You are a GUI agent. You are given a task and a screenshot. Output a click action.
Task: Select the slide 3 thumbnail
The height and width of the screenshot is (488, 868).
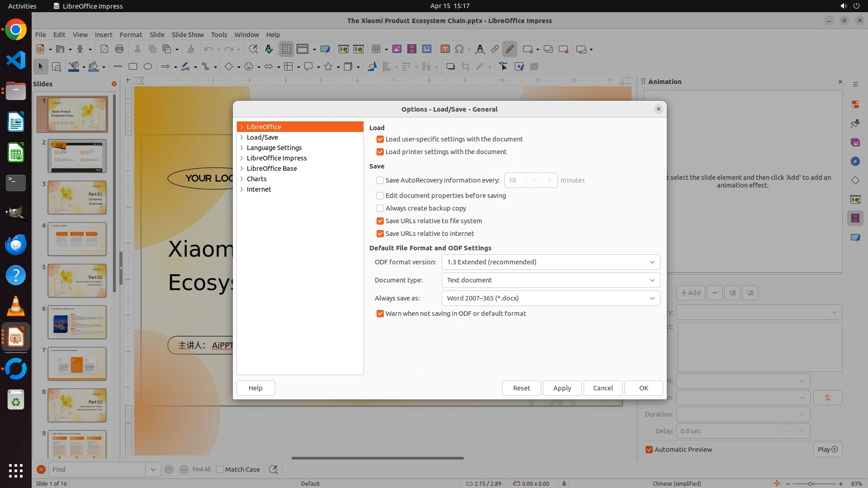click(x=77, y=197)
